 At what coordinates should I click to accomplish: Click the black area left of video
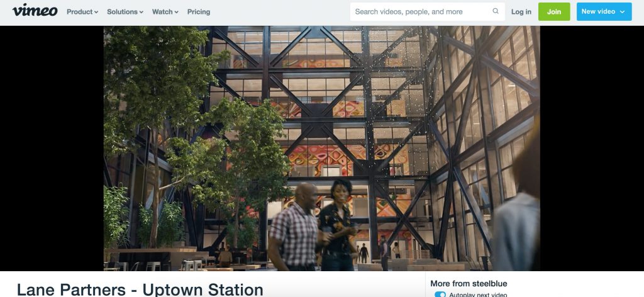[52, 148]
